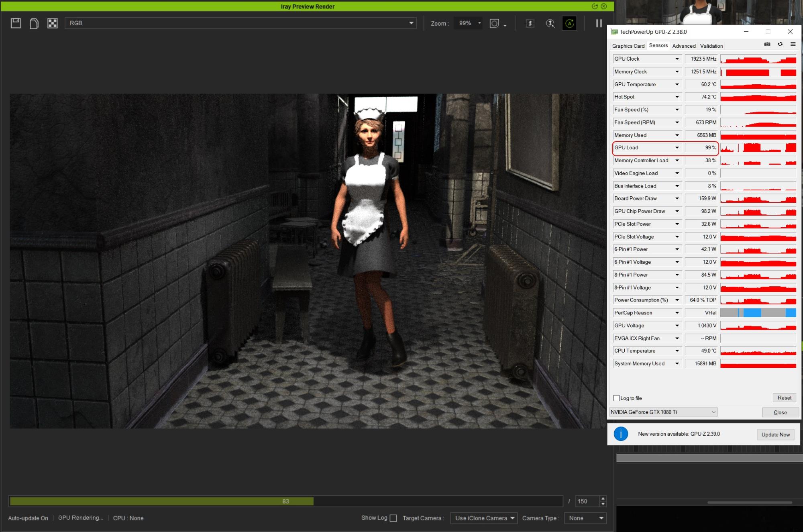Click the zoom-to-fit region icon
Viewport: 803px width, 532px height.
click(494, 23)
